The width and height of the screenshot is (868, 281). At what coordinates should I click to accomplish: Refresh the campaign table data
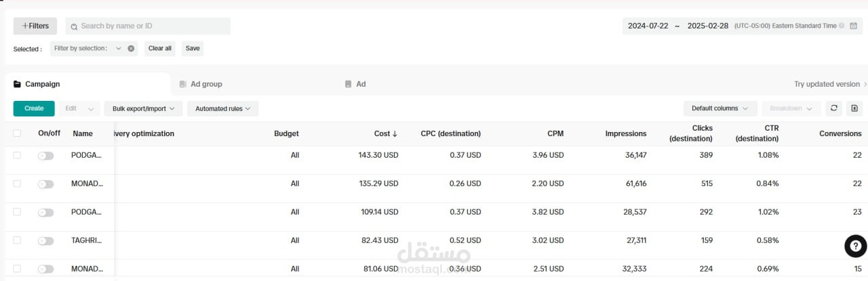click(x=833, y=108)
